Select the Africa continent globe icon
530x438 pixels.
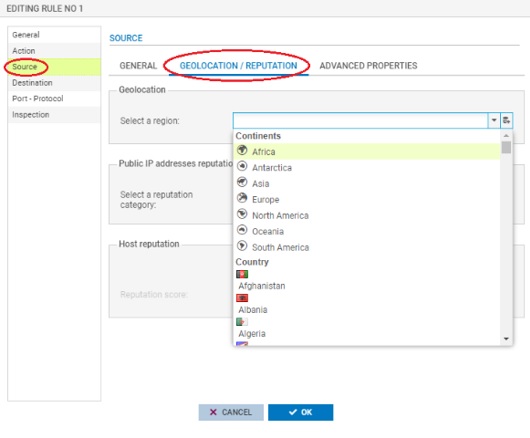click(242, 150)
